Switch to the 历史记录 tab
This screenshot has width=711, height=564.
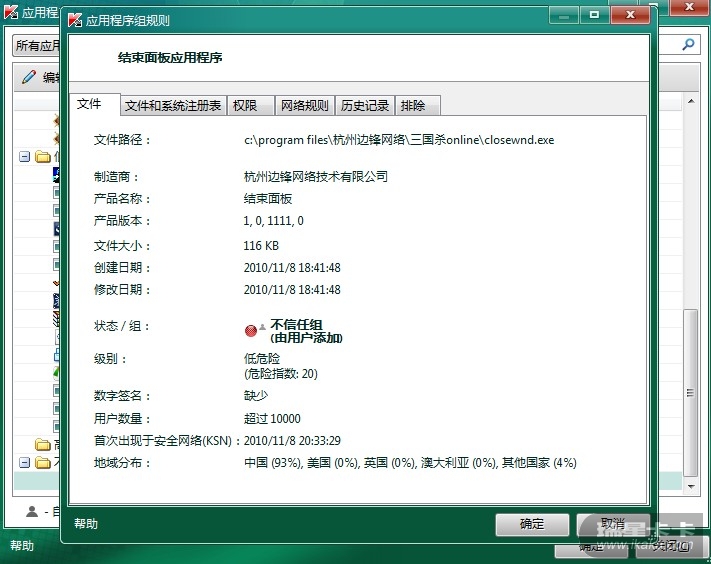pos(365,106)
